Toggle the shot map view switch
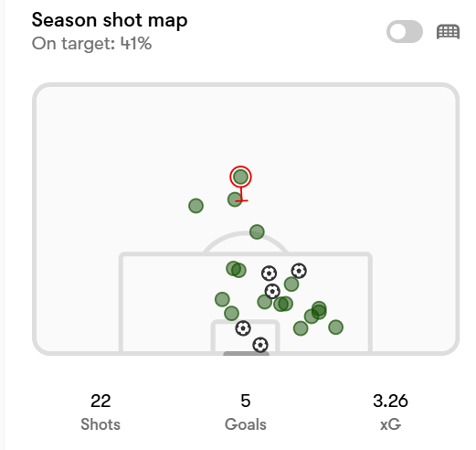476x450 pixels. pyautogui.click(x=405, y=31)
